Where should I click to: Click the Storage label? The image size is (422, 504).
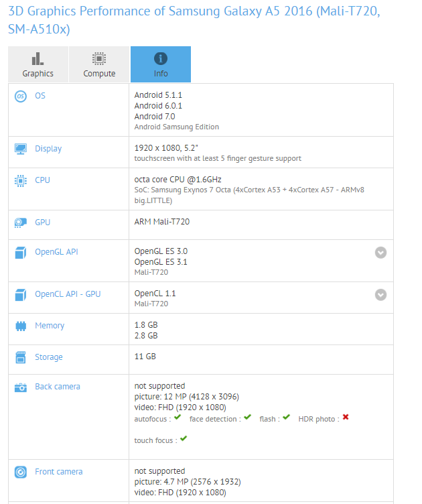[49, 357]
